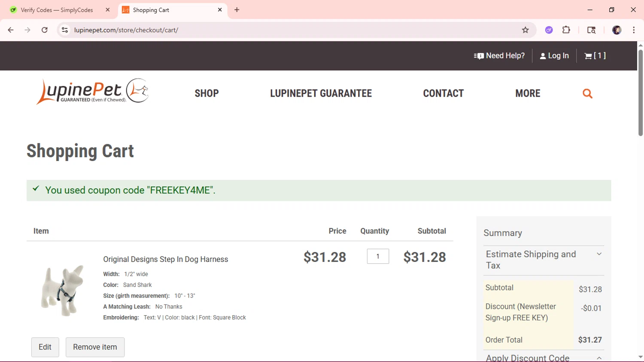Open Chrome's three-dot menu
The width and height of the screenshot is (644, 362).
point(634,30)
